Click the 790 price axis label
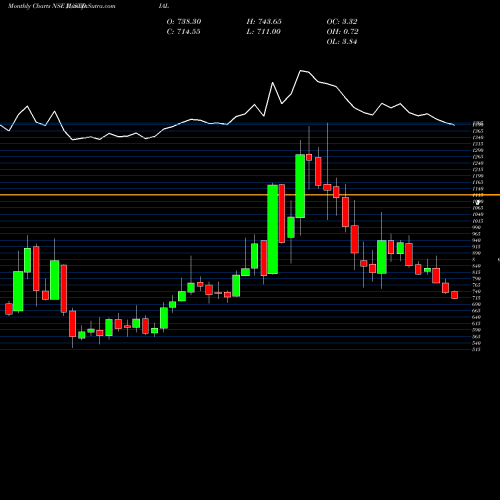 [477, 279]
